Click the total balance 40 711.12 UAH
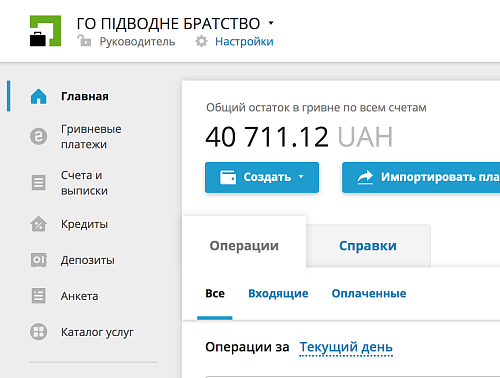This screenshot has height=378, width=500. pyautogui.click(x=299, y=137)
